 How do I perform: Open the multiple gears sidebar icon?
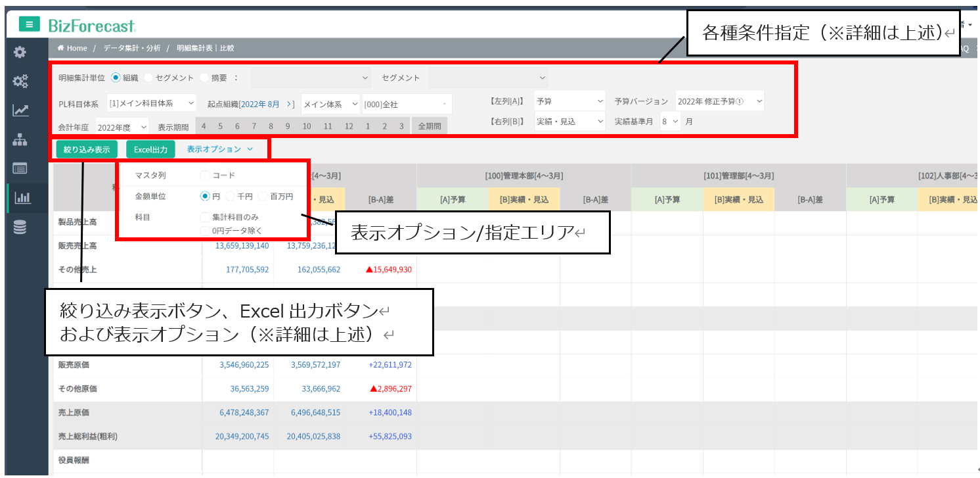pyautogui.click(x=20, y=81)
